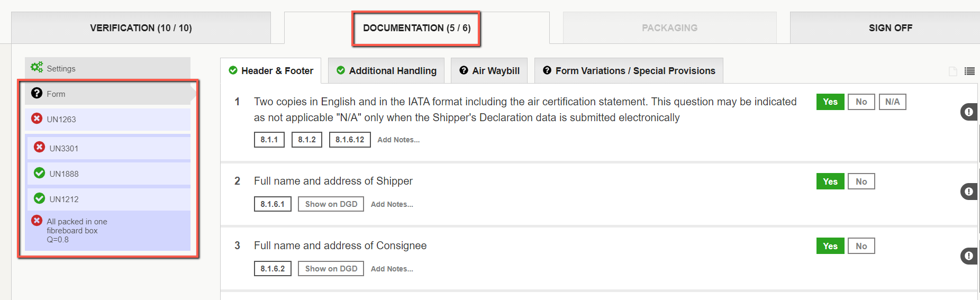The width and height of the screenshot is (980, 300).
Task: Click the alert icon beside question 1
Action: coord(968,112)
